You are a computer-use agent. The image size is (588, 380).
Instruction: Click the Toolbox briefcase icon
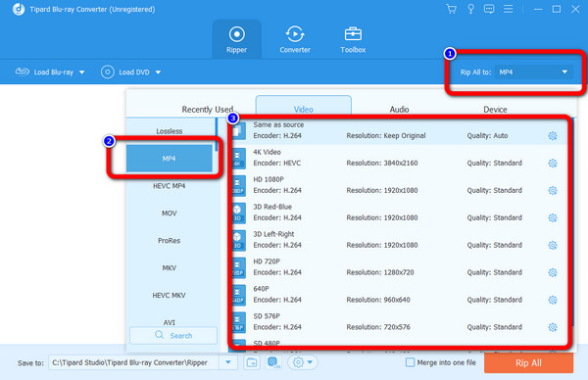tap(353, 34)
